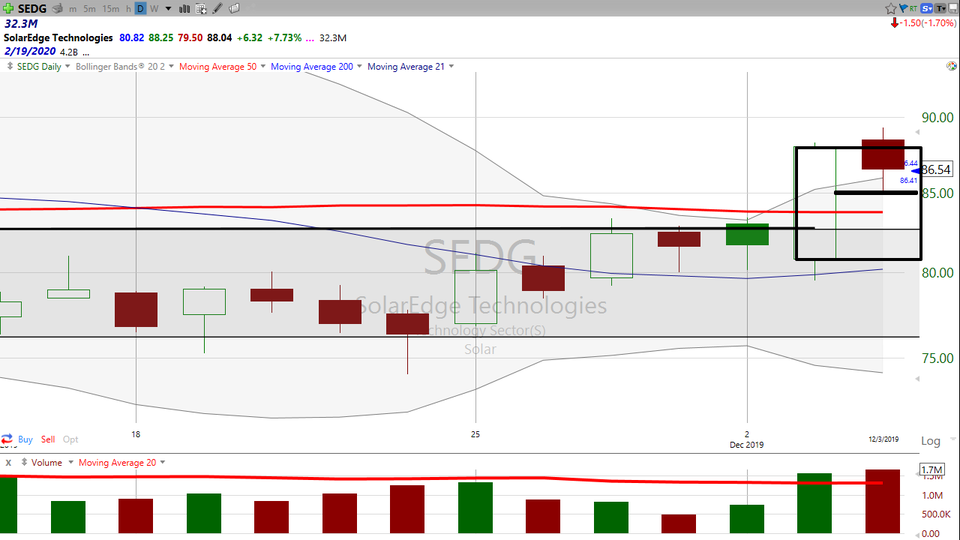960x540 pixels.
Task: Click the 75.00 price axis label
Action: click(x=937, y=358)
